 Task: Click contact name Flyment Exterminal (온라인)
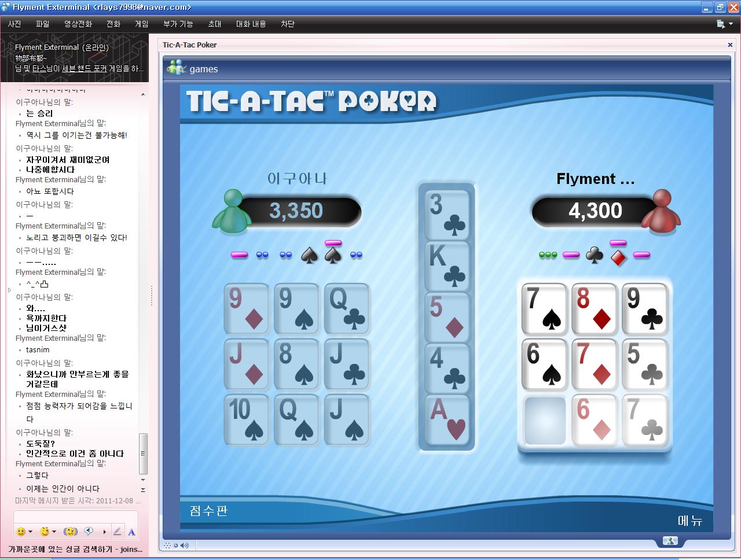coord(62,47)
